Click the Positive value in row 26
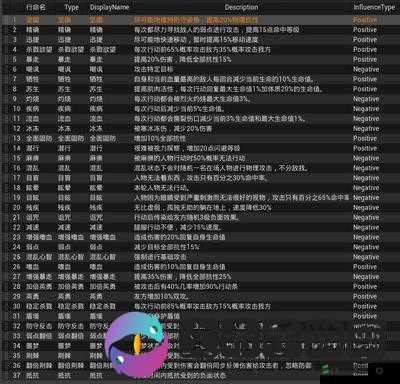 [365, 267]
